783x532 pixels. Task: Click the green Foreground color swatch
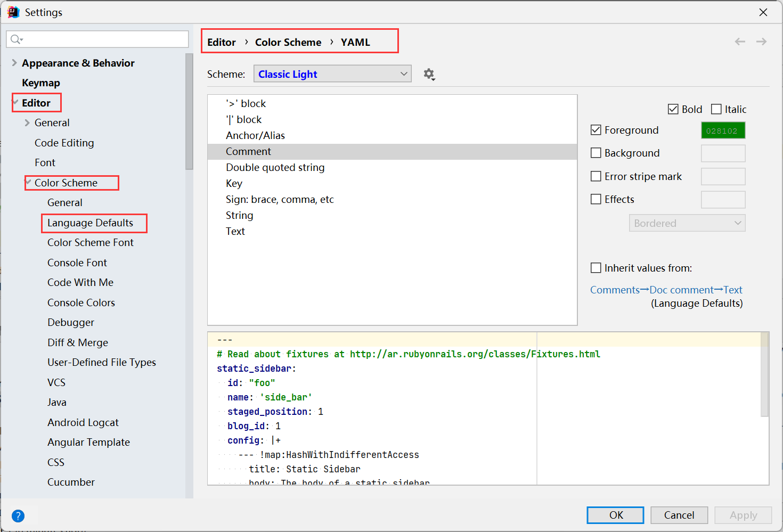coord(723,130)
